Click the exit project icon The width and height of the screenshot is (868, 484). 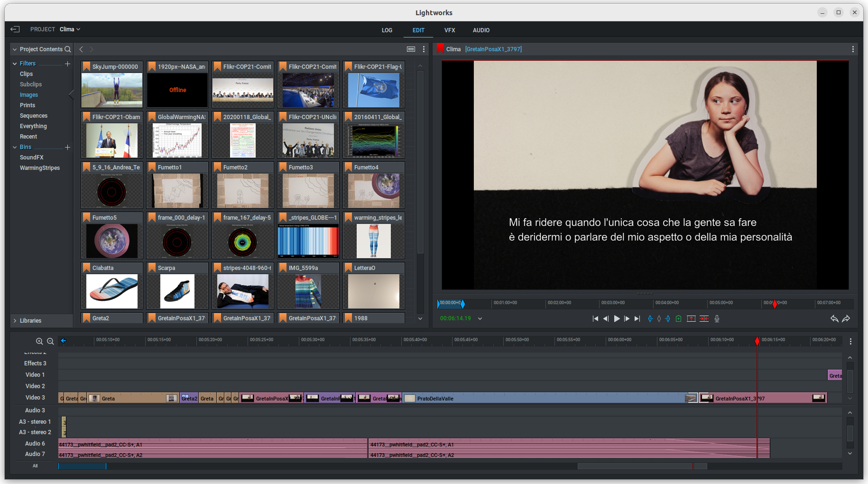point(15,29)
